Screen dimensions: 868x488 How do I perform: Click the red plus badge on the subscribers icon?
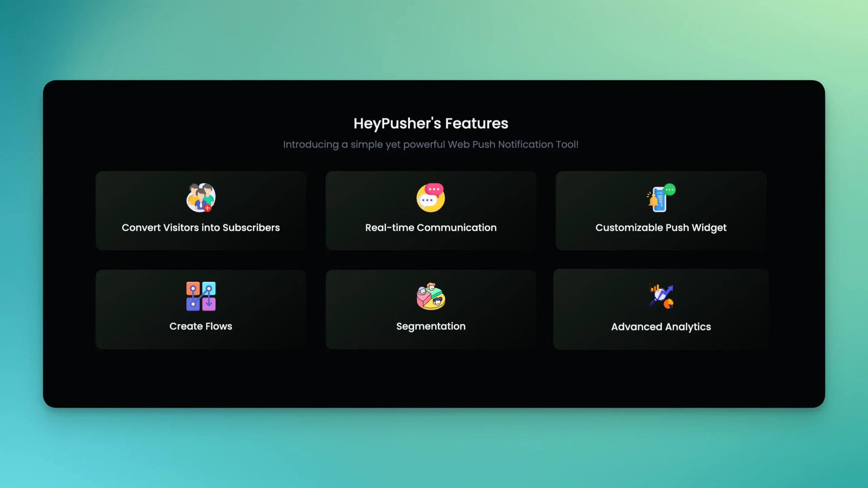pos(208,208)
